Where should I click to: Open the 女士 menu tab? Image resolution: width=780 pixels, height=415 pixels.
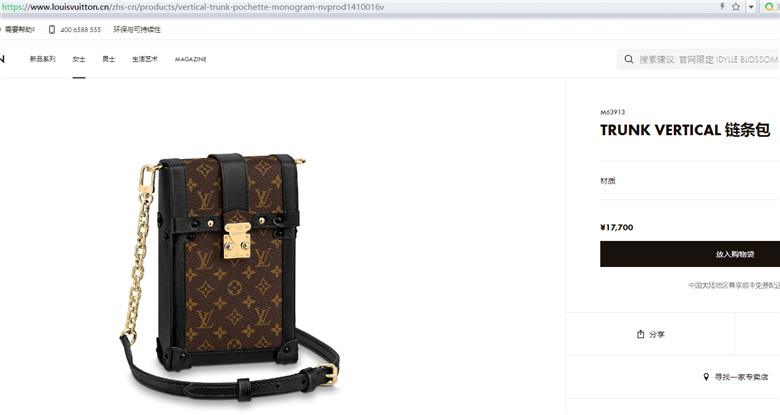[x=79, y=59]
